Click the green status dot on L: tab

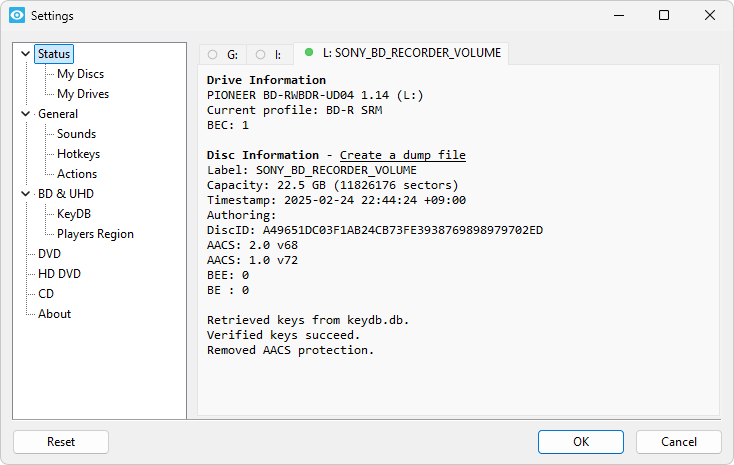[309, 53]
